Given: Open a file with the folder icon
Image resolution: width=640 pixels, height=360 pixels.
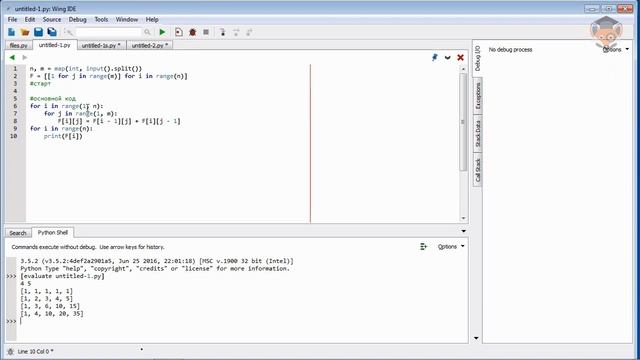Looking at the screenshot, I should pos(25,32).
